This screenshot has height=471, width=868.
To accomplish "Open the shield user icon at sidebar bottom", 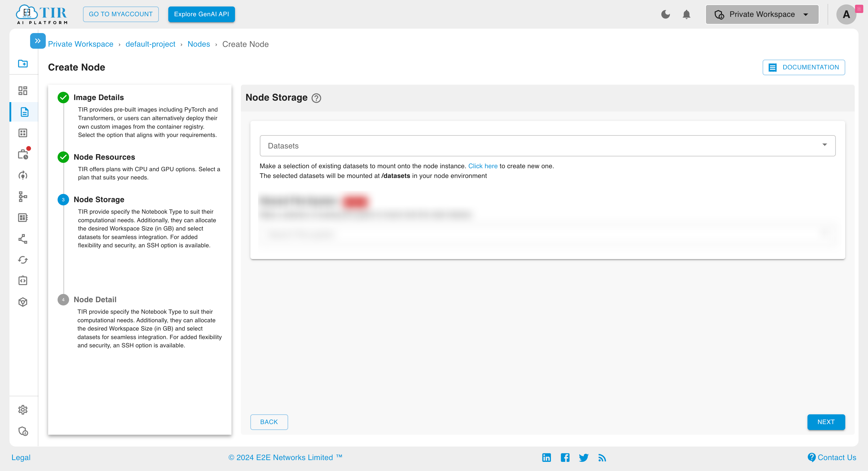I will [x=23, y=431].
